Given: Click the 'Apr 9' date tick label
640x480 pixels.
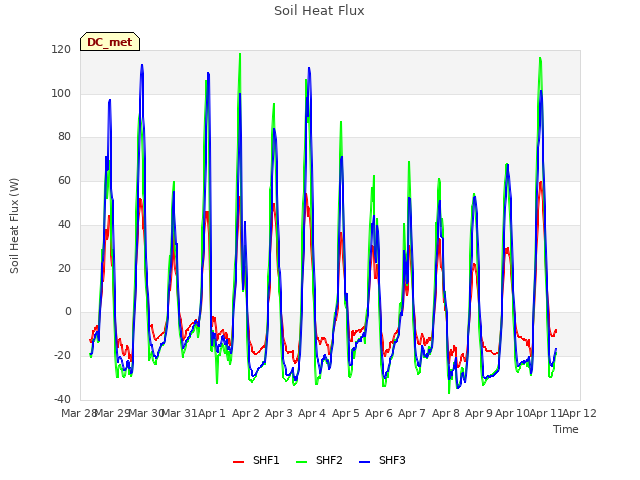Looking at the screenshot, I should [479, 413].
